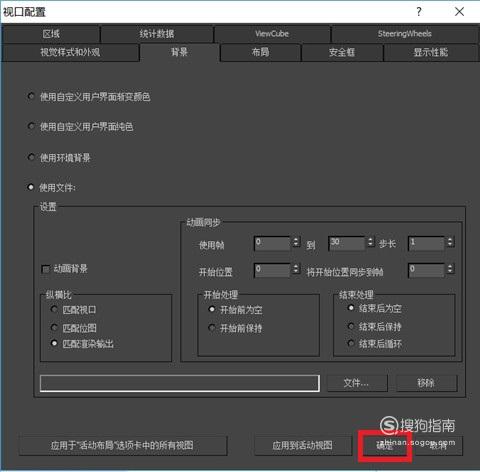480x472 pixels.
Task: Click the 开始位置 value field
Action: coord(272,270)
